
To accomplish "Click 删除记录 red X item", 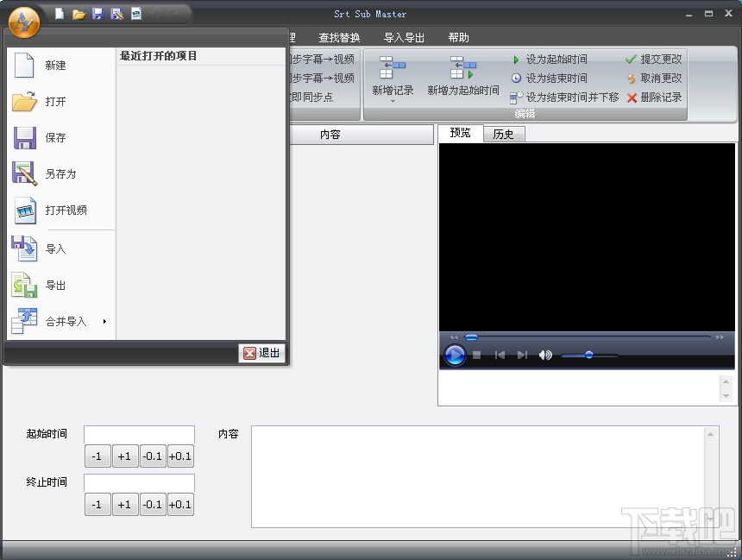I will point(653,98).
